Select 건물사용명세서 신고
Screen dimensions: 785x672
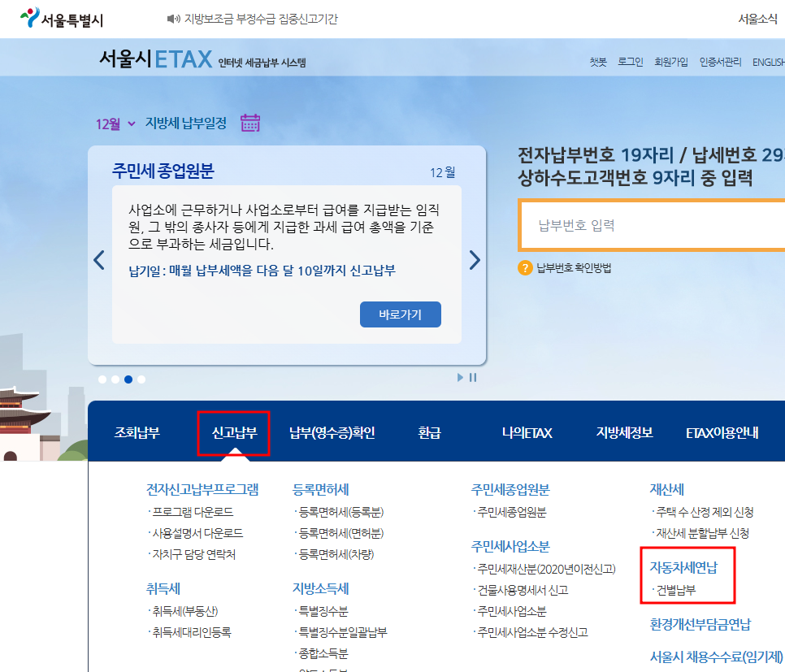(x=523, y=591)
